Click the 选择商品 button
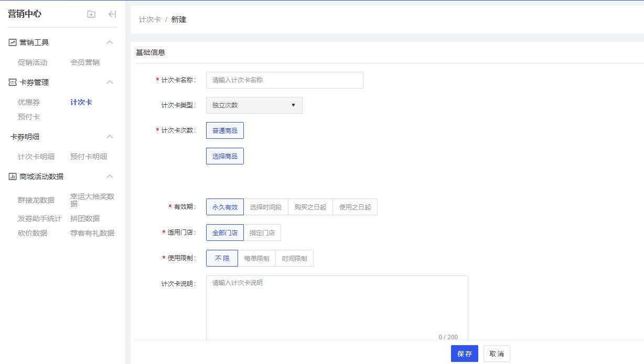The width and height of the screenshot is (644, 364). [225, 156]
